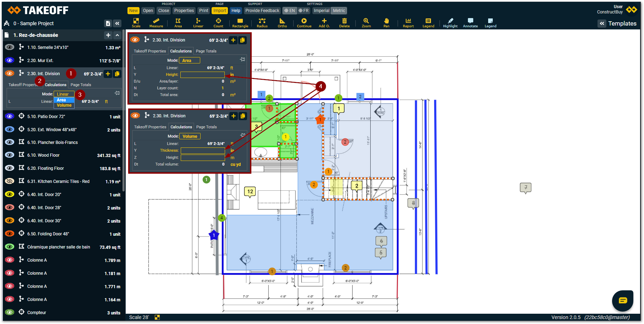Toggle visibility of 6.40. Int. Door 20"

(x=10, y=194)
